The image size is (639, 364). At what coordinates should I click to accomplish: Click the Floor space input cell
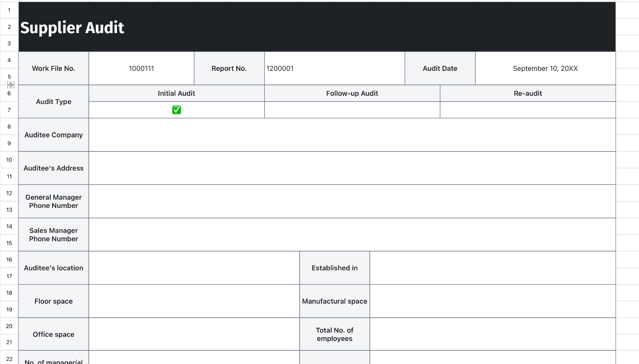point(194,301)
